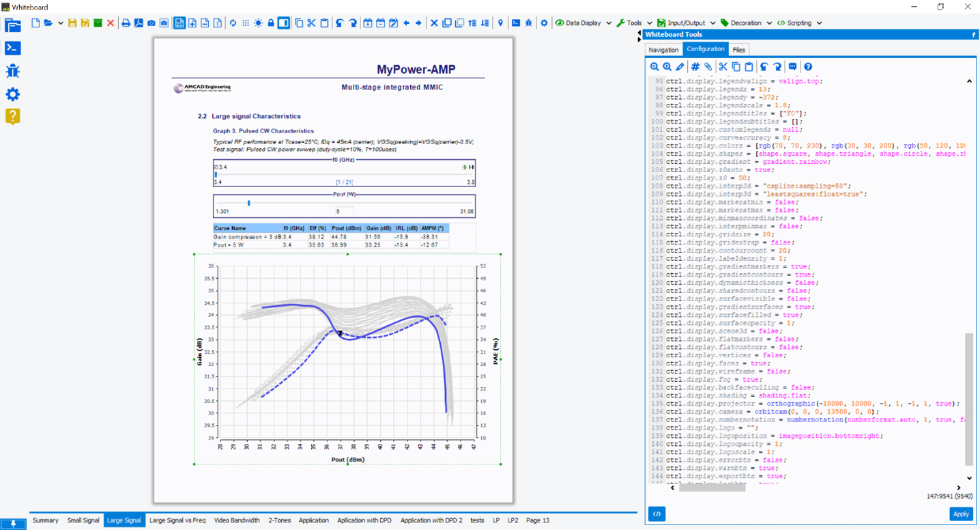
Task: Toggle the f0 3.4 checkbox
Action: 216,167
